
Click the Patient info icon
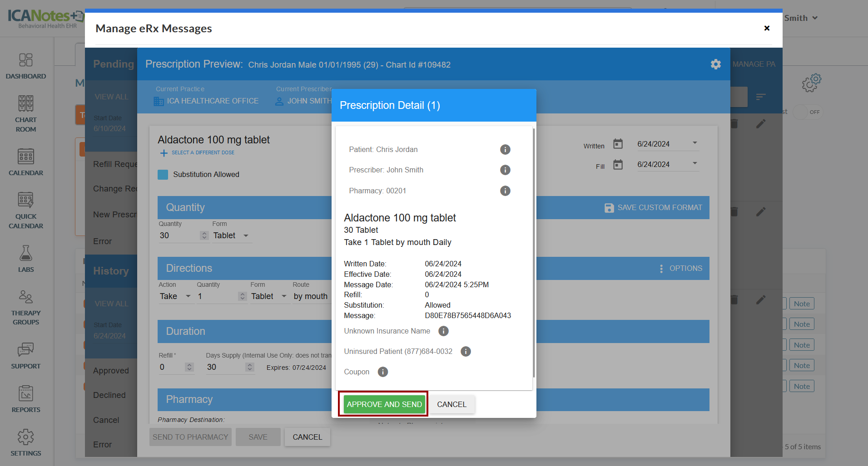click(x=505, y=149)
